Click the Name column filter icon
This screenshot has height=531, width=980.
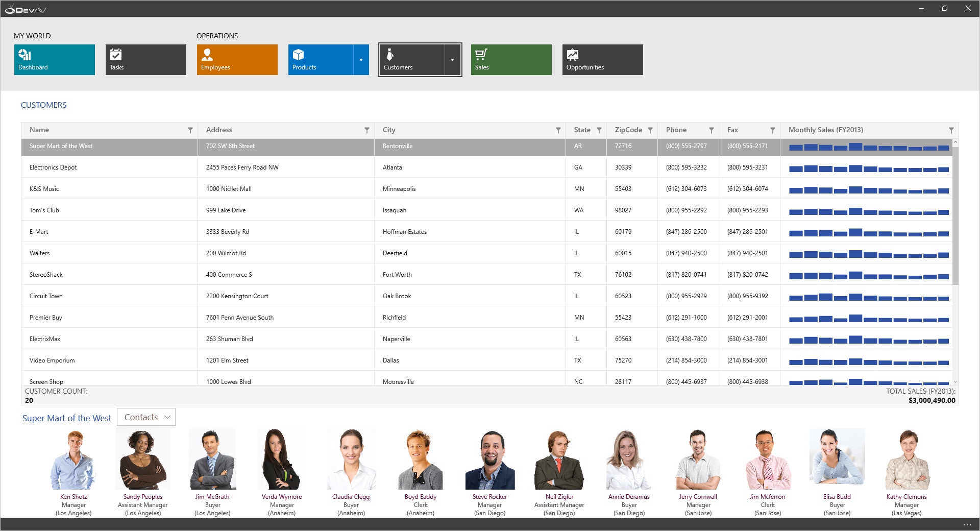click(190, 130)
